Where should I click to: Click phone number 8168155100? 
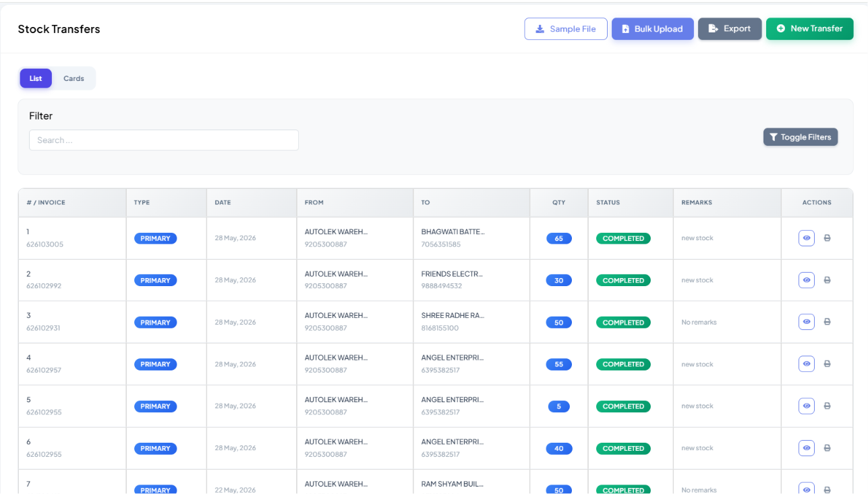(440, 328)
